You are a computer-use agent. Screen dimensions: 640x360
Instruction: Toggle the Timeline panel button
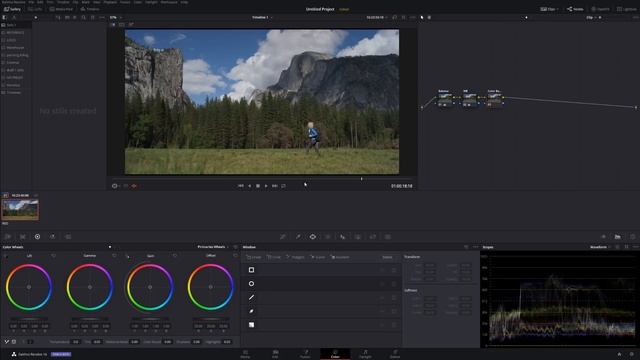tap(90, 9)
